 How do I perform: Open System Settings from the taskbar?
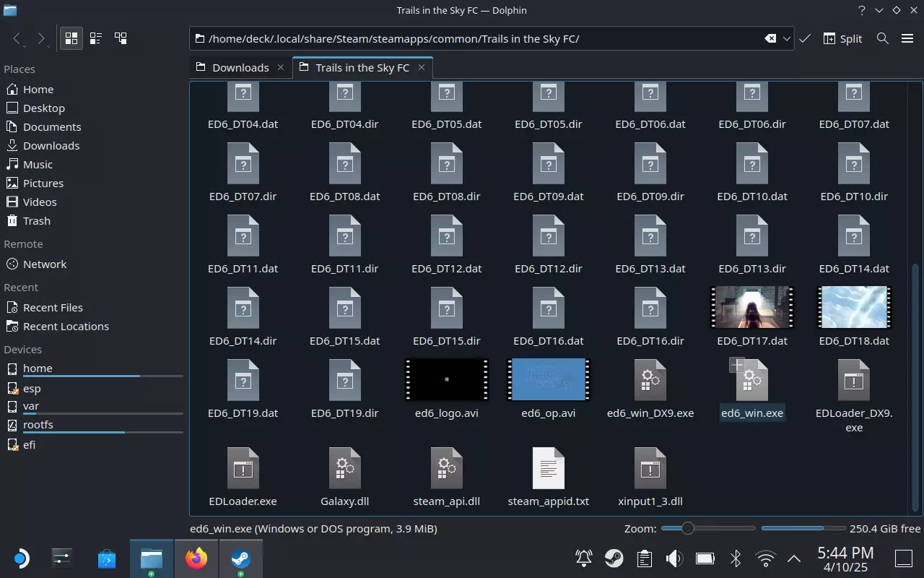[62, 558]
